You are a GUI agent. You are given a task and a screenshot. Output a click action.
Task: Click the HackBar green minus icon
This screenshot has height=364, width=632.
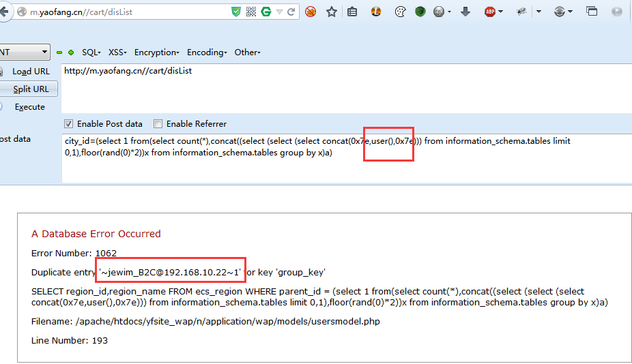point(59,52)
